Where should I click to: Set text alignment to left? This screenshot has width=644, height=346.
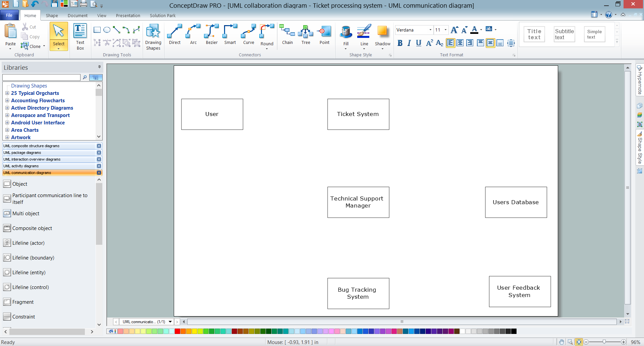[450, 43]
